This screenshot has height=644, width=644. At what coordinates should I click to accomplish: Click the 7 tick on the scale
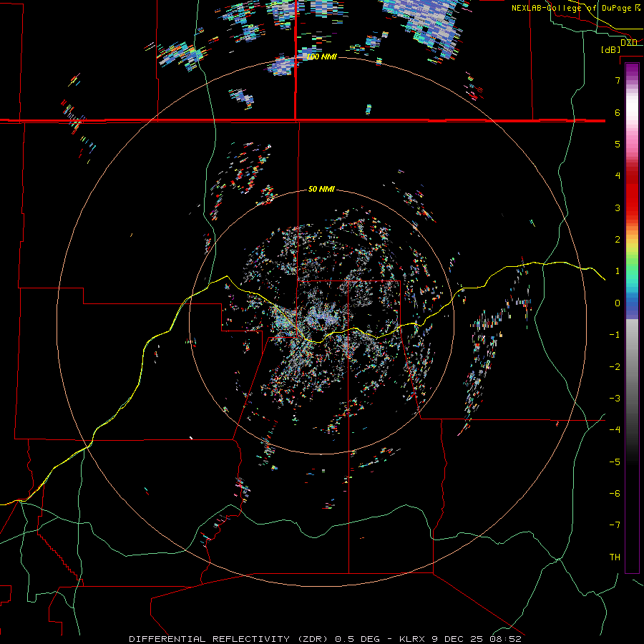click(x=618, y=80)
